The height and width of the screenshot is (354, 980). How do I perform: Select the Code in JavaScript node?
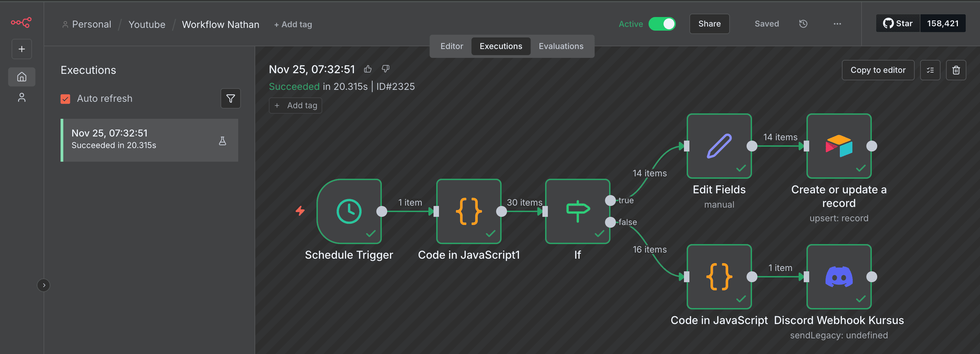click(x=719, y=277)
